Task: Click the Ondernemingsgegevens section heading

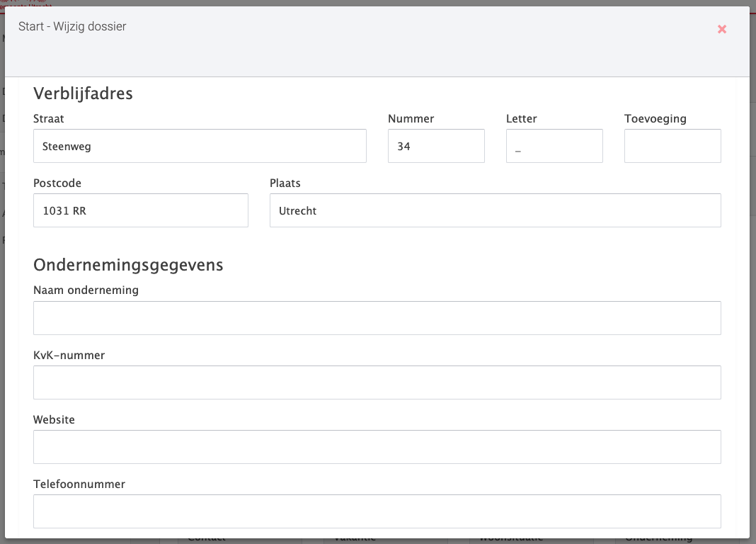Action: (x=128, y=265)
